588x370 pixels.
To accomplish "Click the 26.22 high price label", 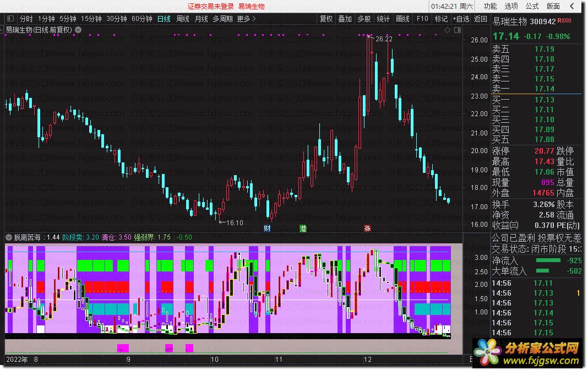I will click(x=384, y=39).
